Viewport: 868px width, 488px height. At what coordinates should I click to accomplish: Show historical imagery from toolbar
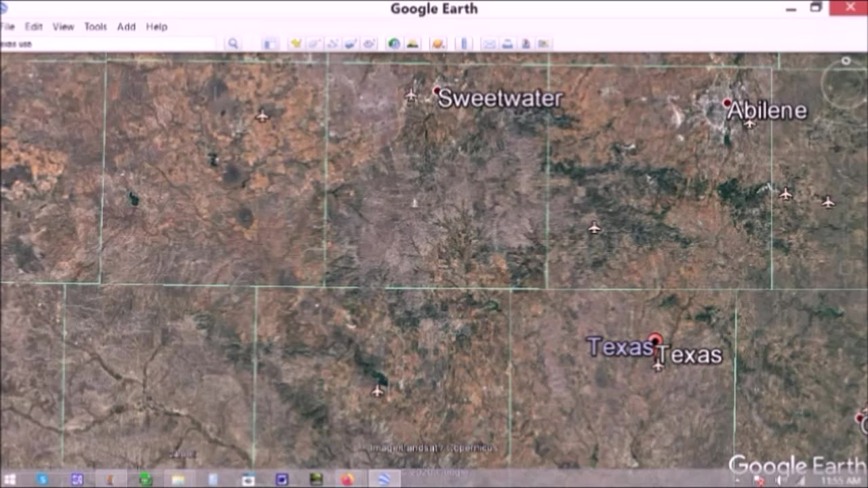(394, 44)
